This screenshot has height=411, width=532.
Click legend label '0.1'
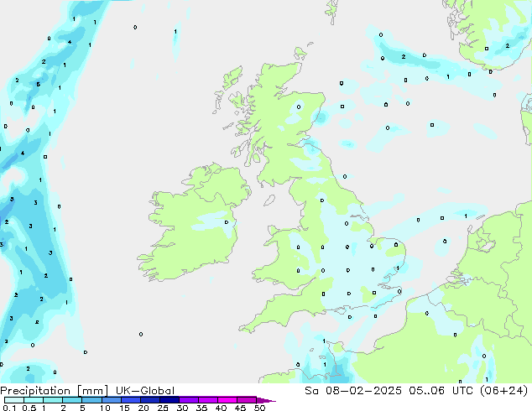coord(9,408)
